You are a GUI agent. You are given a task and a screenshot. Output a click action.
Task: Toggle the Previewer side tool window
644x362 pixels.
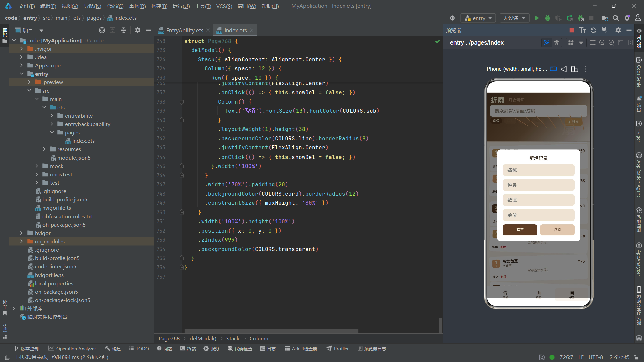639,38
